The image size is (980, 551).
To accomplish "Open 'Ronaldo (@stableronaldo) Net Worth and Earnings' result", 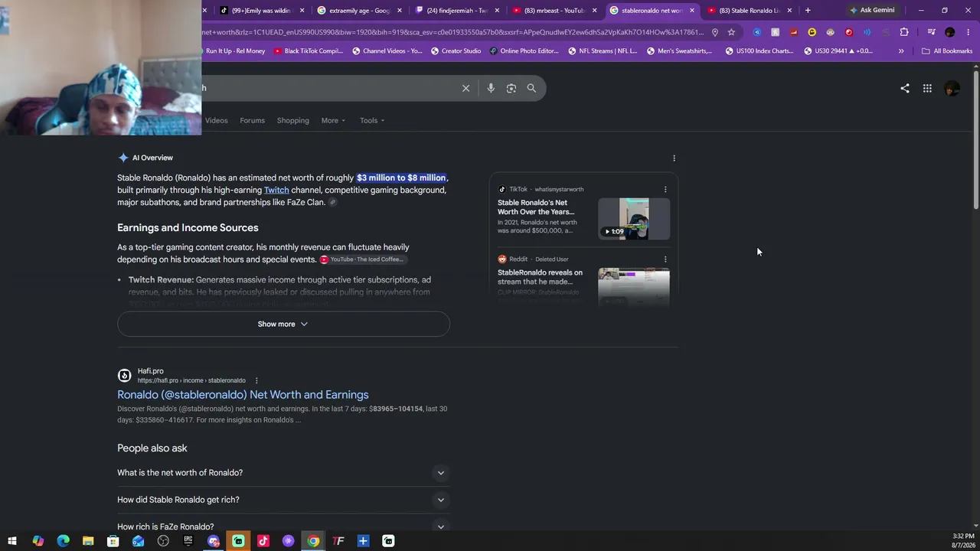I will [243, 395].
